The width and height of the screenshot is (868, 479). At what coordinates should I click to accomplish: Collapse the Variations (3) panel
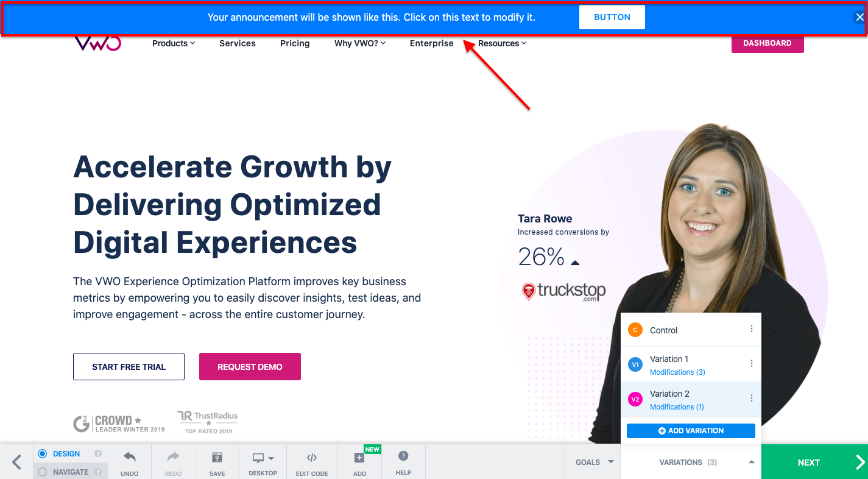(x=691, y=462)
